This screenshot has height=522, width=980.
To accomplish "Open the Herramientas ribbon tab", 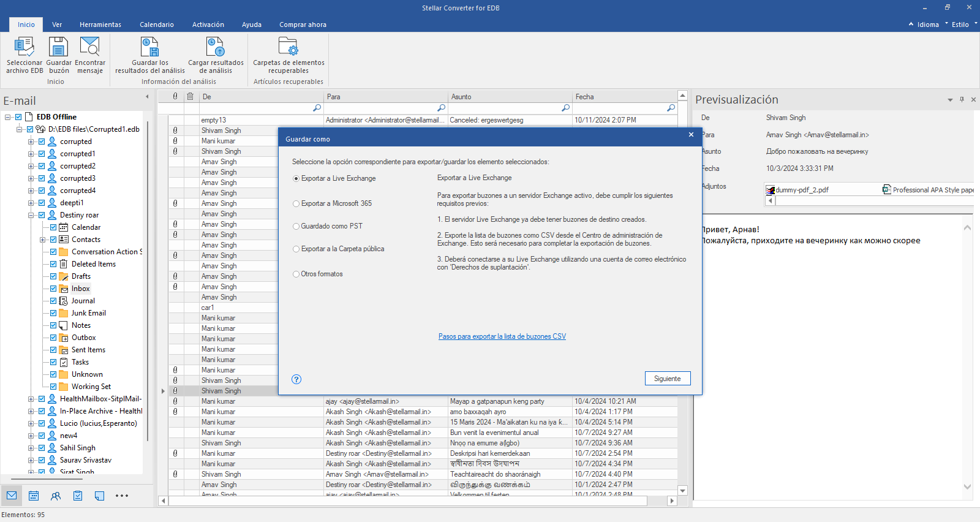I will coord(100,25).
